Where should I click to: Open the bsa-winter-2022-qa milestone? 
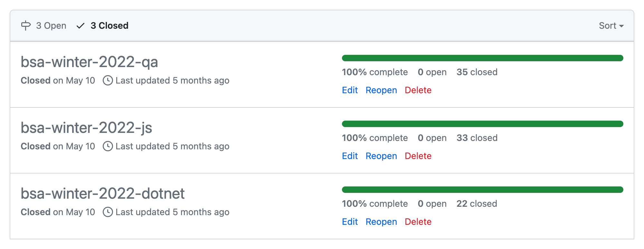(89, 62)
